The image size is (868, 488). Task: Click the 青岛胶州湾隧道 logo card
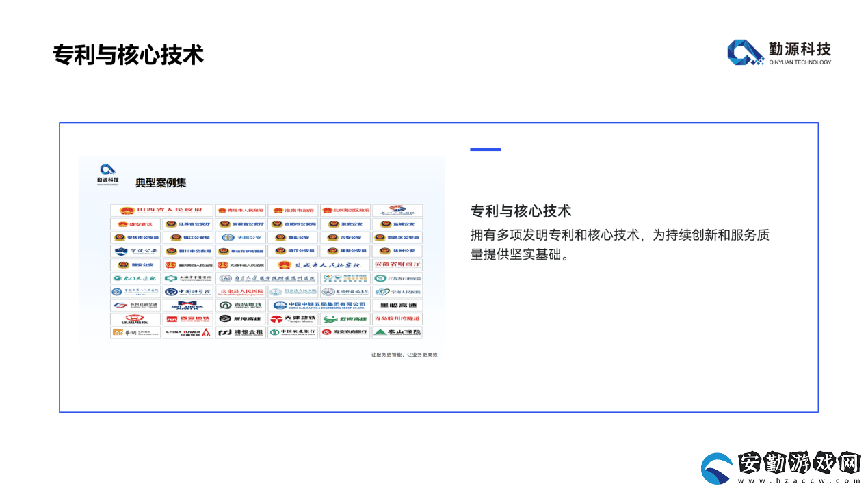(x=397, y=319)
